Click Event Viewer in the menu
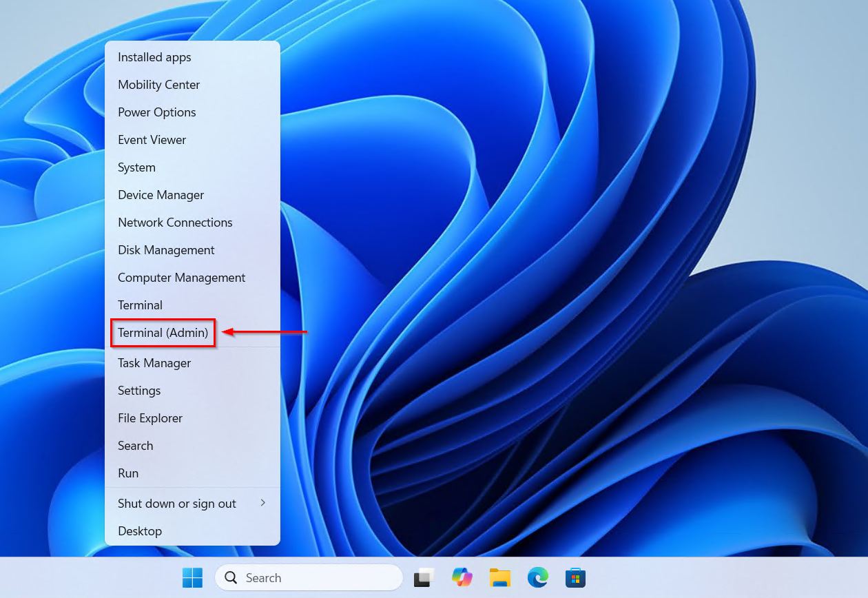Screen dimensions: 868x598 (152, 140)
